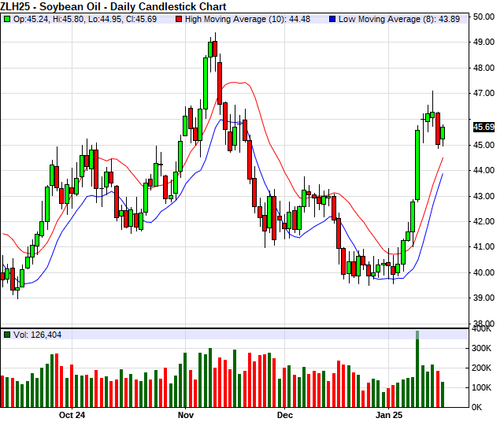Click the Jan 25 date label
Viewport: 504px width, 422px height.
coord(388,414)
